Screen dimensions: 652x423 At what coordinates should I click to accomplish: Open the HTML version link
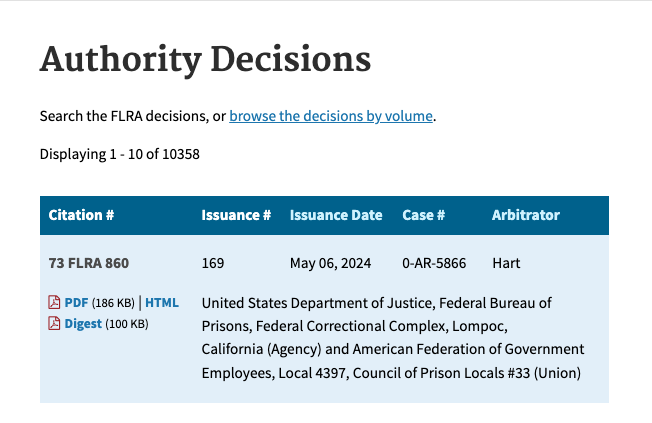(162, 302)
